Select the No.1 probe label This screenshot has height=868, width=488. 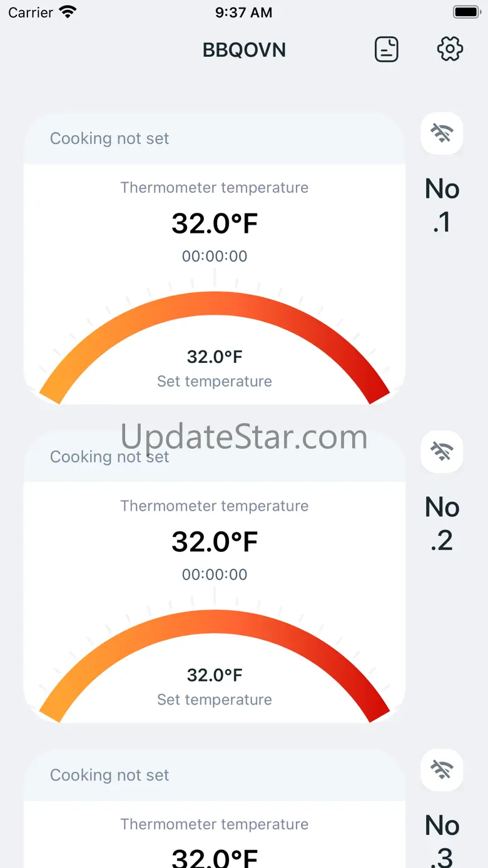pyautogui.click(x=442, y=205)
